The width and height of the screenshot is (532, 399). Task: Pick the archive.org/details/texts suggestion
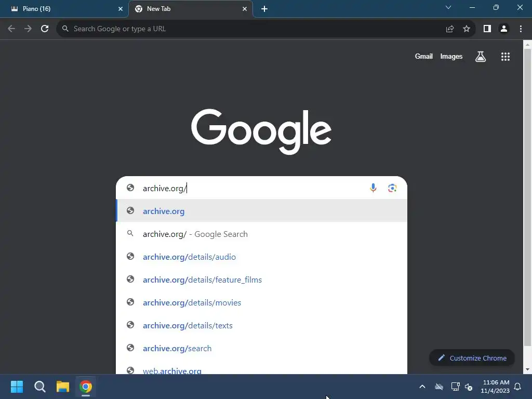(x=262, y=325)
